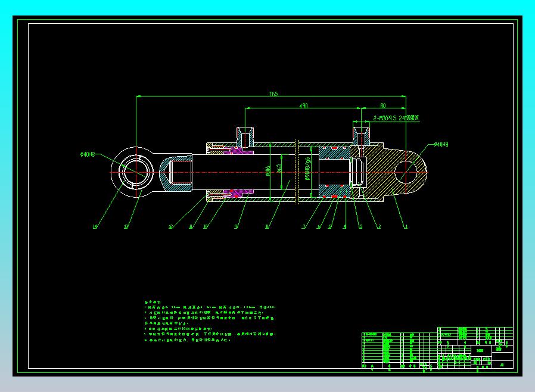535x392 pixels.
Task: Click the right clevis mounting hole
Action: click(407, 173)
